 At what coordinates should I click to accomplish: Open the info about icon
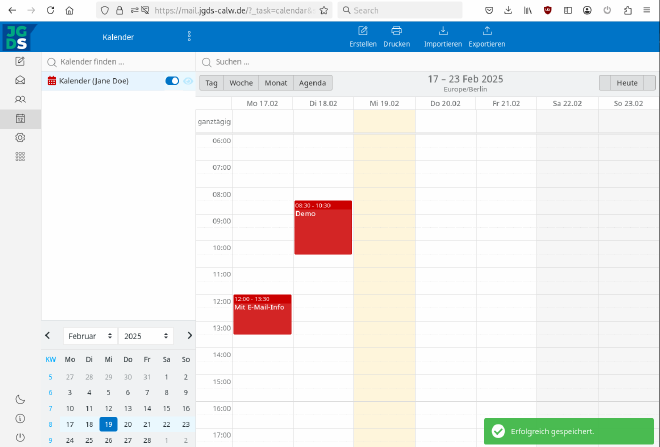[x=20, y=418]
